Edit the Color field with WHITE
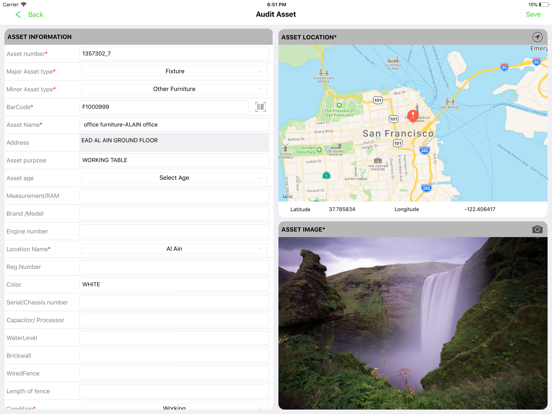552x414 pixels. point(174,284)
